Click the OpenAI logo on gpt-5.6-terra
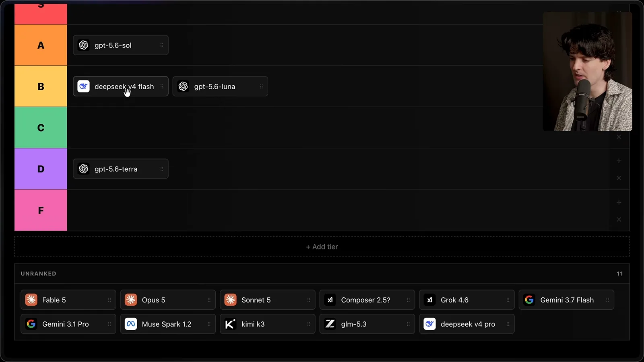 tap(83, 169)
